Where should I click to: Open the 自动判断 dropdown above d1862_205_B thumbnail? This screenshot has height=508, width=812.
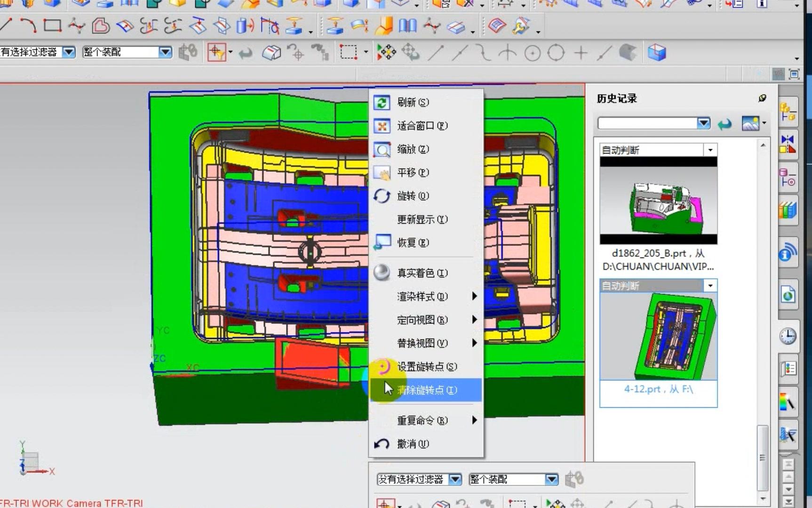click(x=710, y=150)
